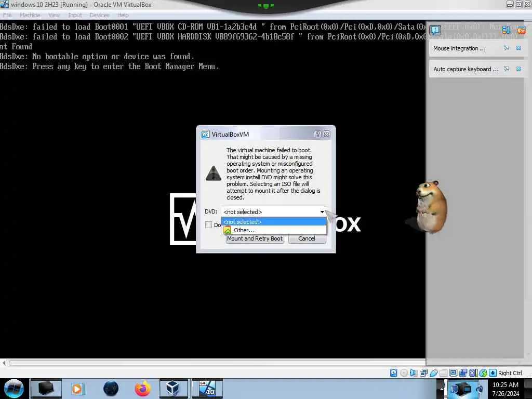
Task: Click the warning triangle icon in dialog
Action: (214, 174)
